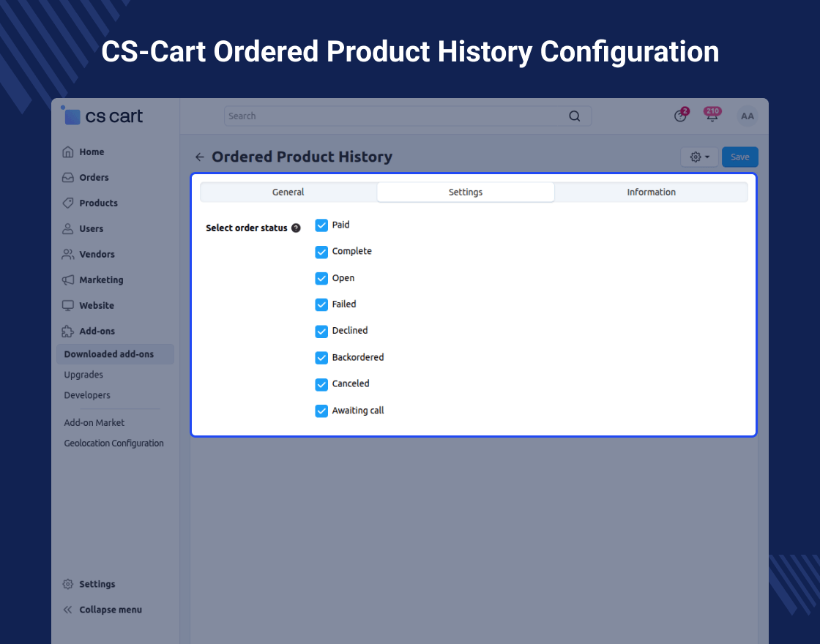Visit the Add-on Market link
820x644 pixels.
tap(94, 422)
